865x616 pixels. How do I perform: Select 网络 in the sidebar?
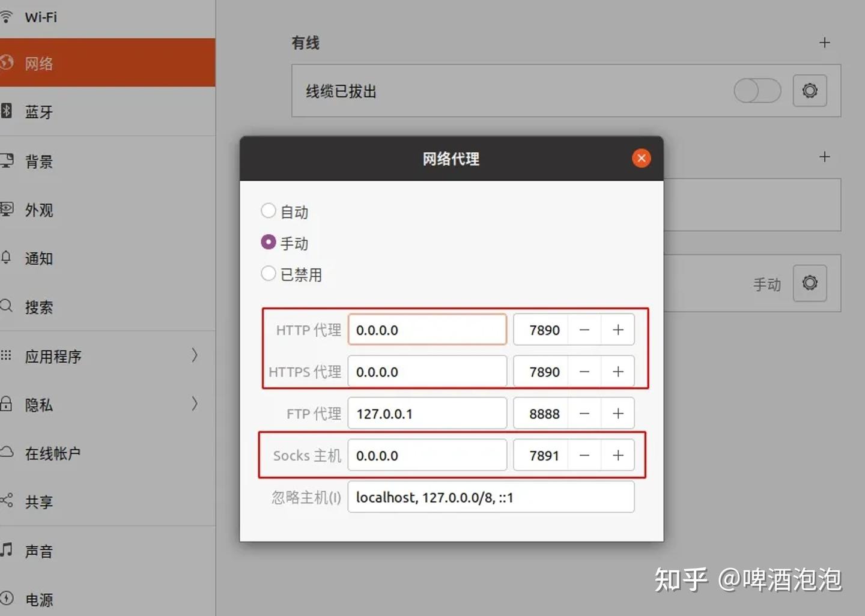coord(40,63)
